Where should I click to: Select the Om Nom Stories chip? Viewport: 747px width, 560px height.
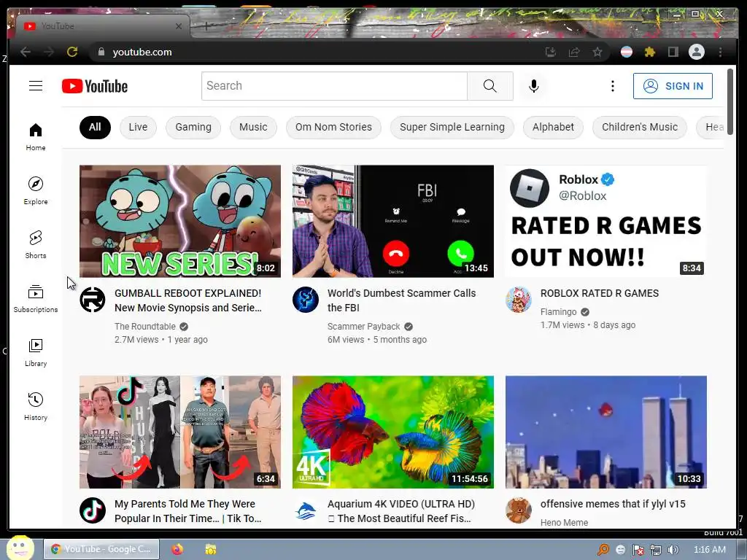[x=333, y=127]
